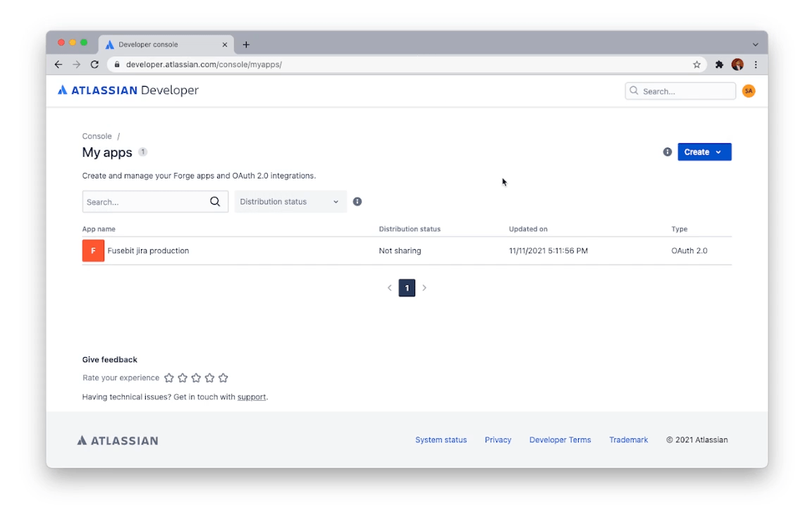This screenshot has height=508, width=812.
Task: Click the 'Not sharing' status cell
Action: point(400,250)
